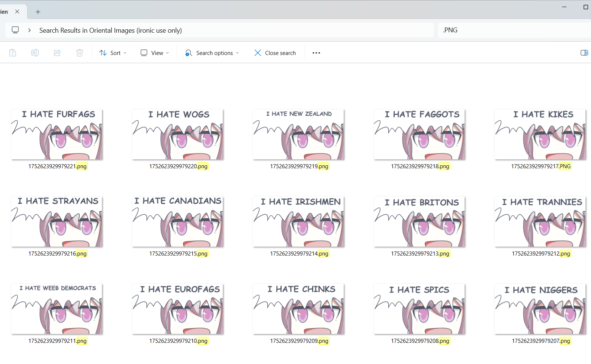Click the filename label 1752623929979216.png
591x364 pixels.
point(58,254)
